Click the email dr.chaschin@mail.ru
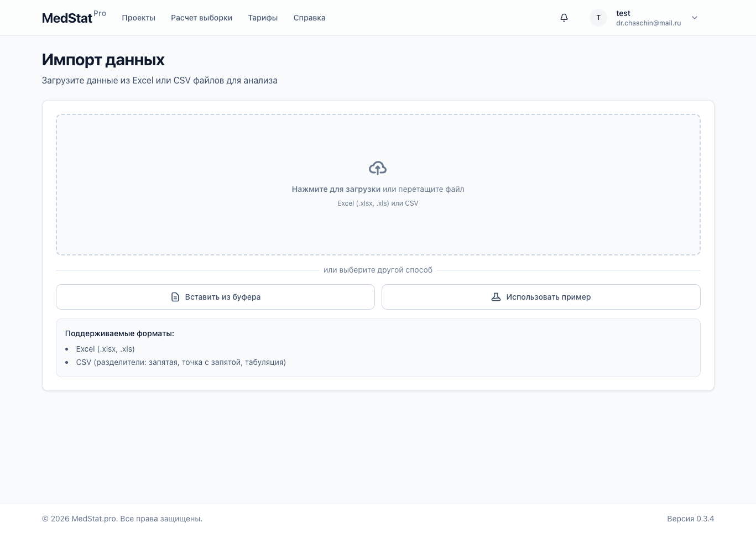The width and height of the screenshot is (756, 533). (648, 23)
